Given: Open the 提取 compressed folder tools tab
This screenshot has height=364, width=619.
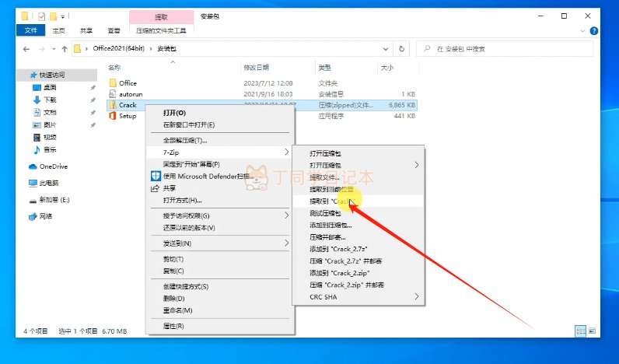Looking at the screenshot, I should [161, 17].
